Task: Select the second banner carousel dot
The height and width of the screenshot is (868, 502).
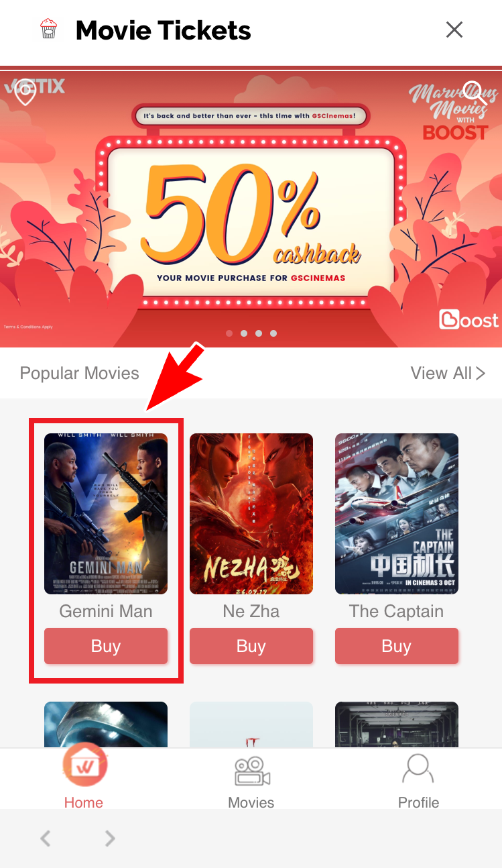Action: [x=244, y=333]
